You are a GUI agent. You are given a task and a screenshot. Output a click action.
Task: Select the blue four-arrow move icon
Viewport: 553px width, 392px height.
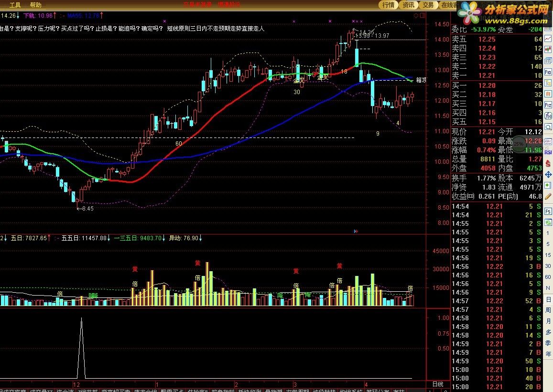pos(548,174)
